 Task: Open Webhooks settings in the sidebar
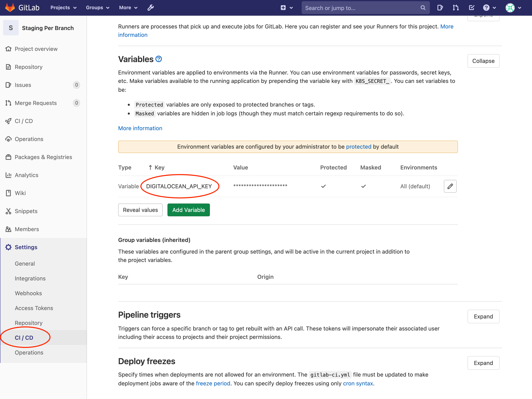coord(28,293)
